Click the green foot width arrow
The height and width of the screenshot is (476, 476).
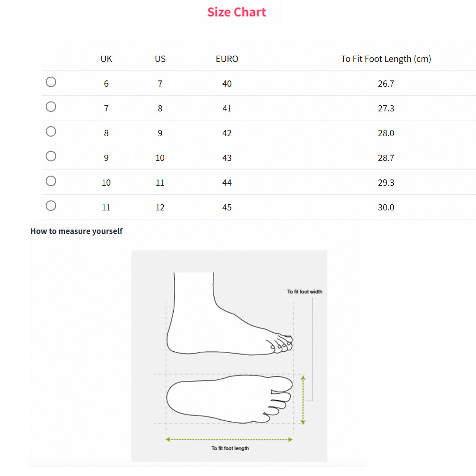pyautogui.click(x=304, y=399)
